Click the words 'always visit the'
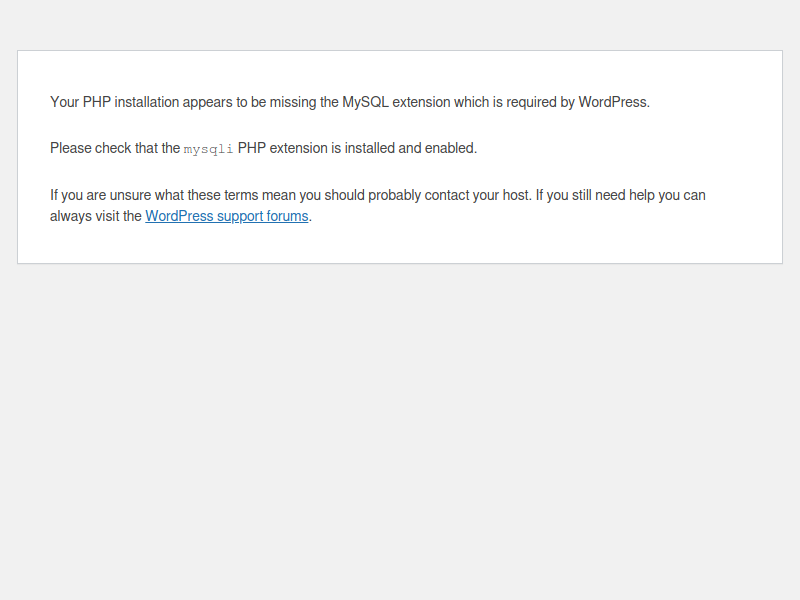The width and height of the screenshot is (800, 600). click(x=95, y=216)
